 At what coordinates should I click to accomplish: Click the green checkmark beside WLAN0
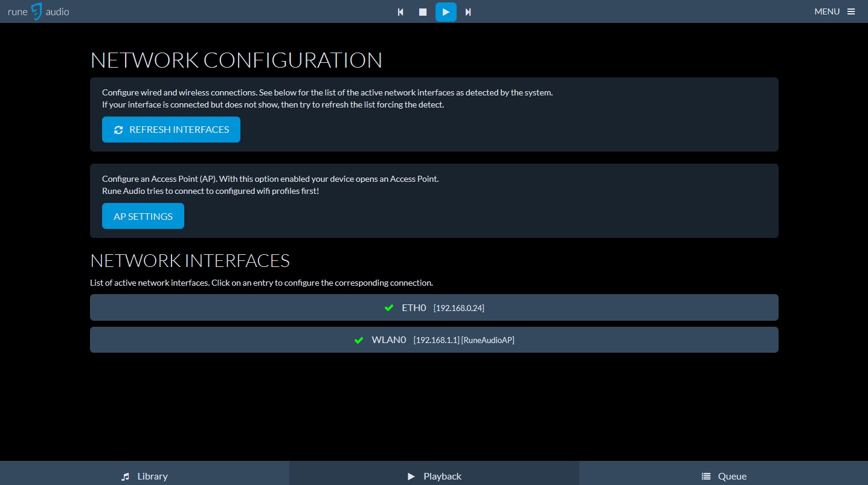coord(359,340)
